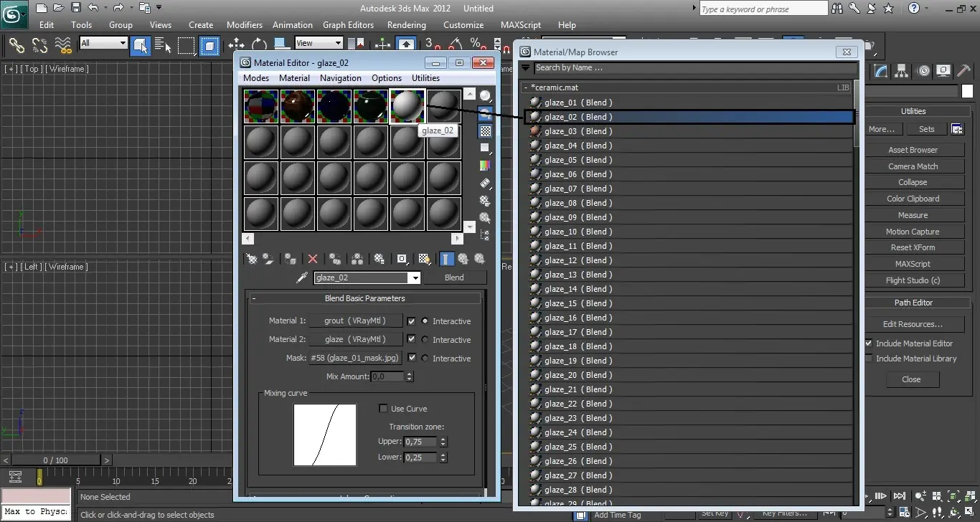
Task: Click the Rectangular Selection Region tool
Action: [187, 45]
